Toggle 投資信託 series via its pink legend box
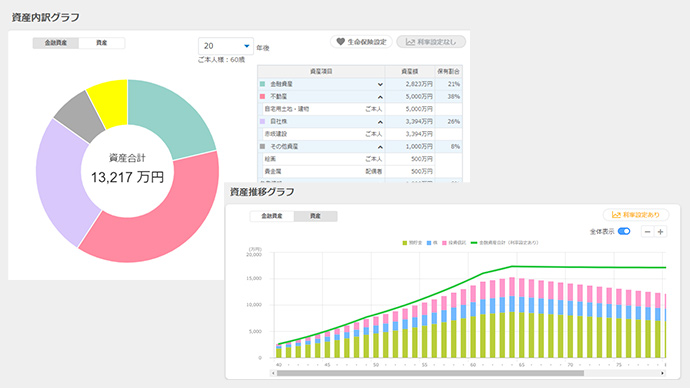Image resolution: width=690 pixels, height=388 pixels. point(444,243)
